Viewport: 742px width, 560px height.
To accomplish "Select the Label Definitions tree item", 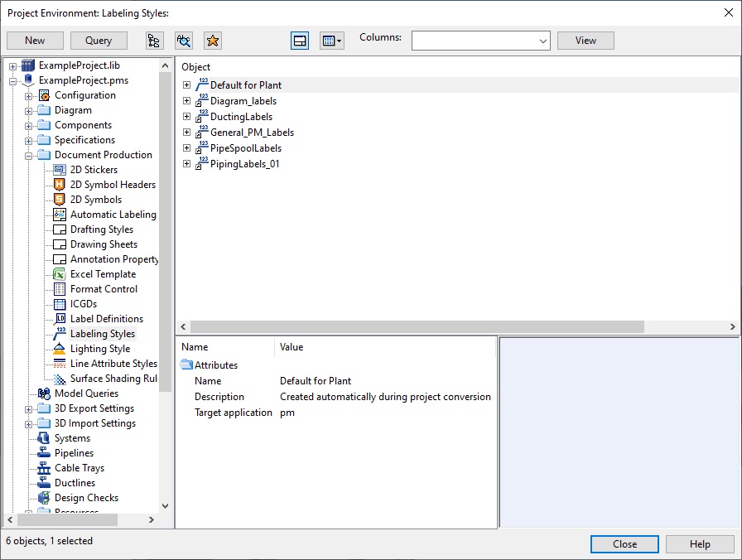I will coord(106,319).
